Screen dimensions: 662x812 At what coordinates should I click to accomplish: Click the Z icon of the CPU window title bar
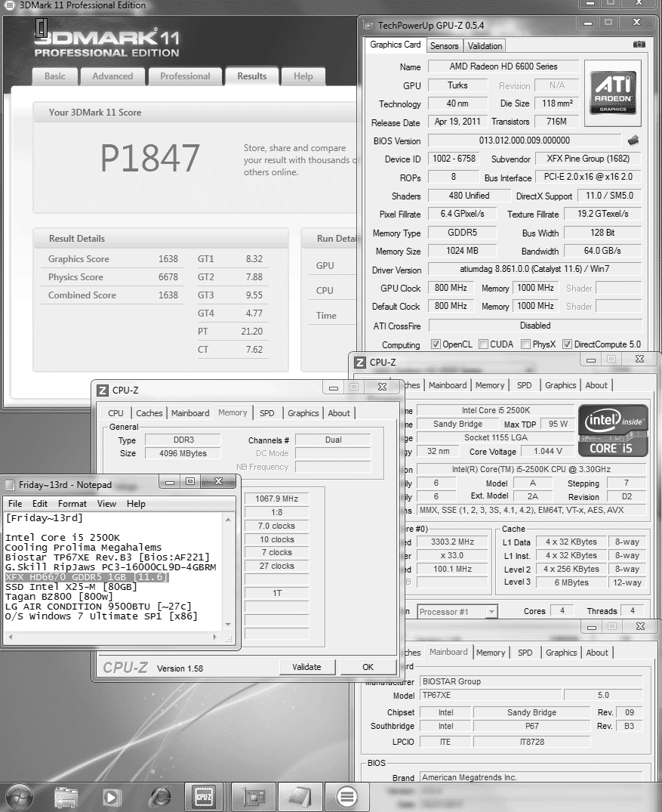click(360, 363)
